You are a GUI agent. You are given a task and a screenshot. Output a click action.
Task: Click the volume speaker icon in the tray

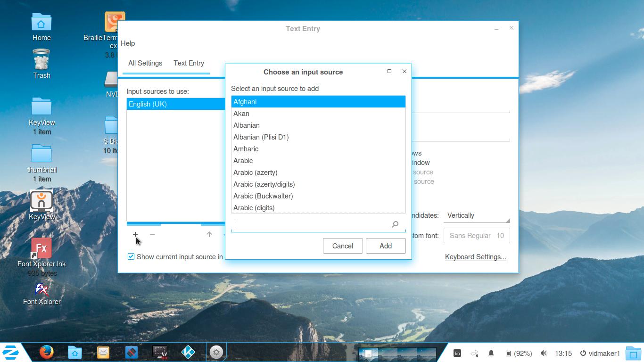[544, 353]
